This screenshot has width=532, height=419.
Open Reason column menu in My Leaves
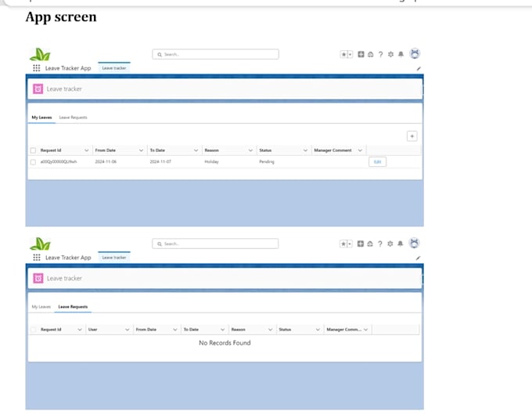point(250,150)
